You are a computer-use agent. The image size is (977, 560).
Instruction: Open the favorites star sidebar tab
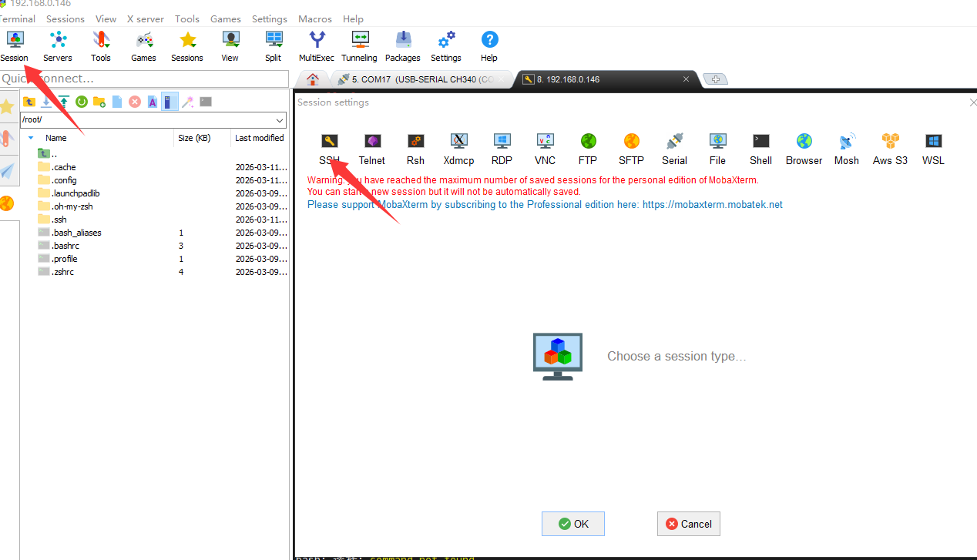[x=7, y=106]
